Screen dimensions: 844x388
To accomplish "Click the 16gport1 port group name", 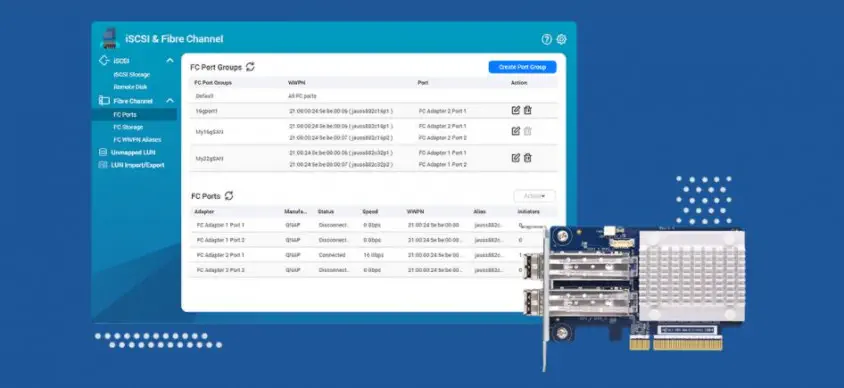I will tap(207, 111).
